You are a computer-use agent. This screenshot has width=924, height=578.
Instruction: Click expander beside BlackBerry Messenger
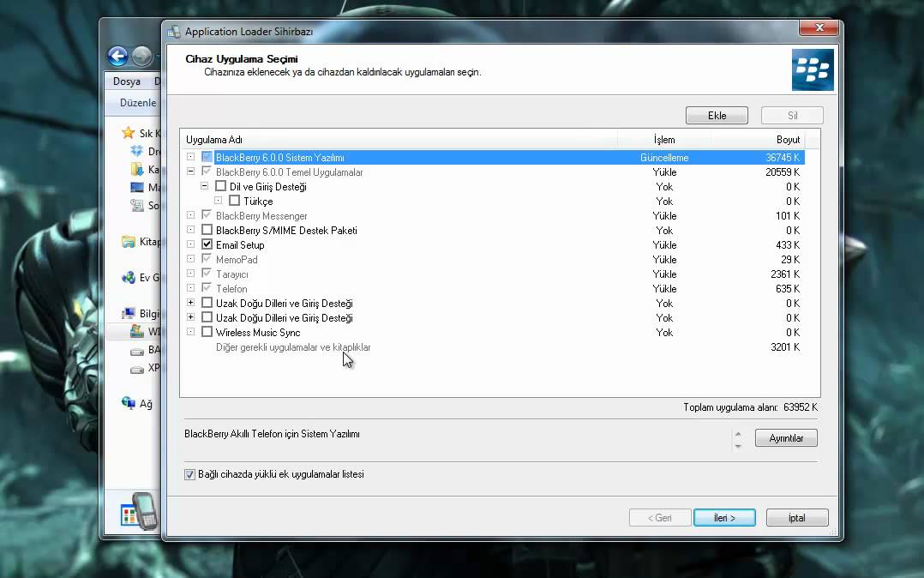click(190, 215)
